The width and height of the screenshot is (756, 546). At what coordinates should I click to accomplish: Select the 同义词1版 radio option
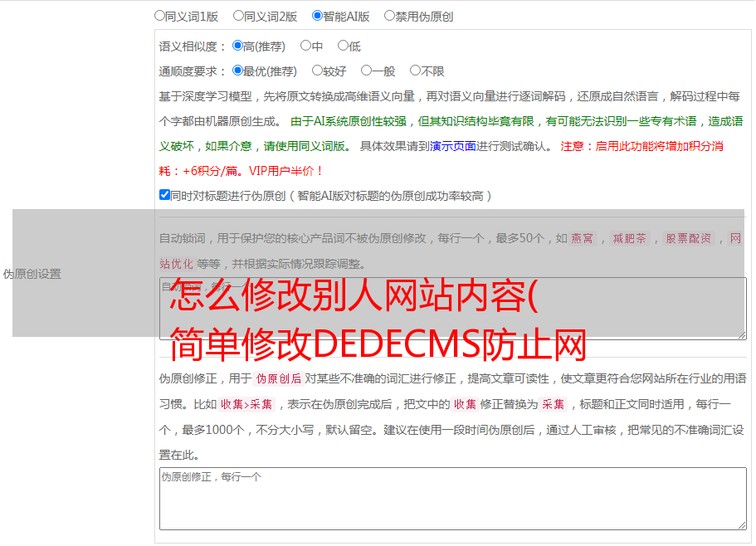pyautogui.click(x=159, y=16)
